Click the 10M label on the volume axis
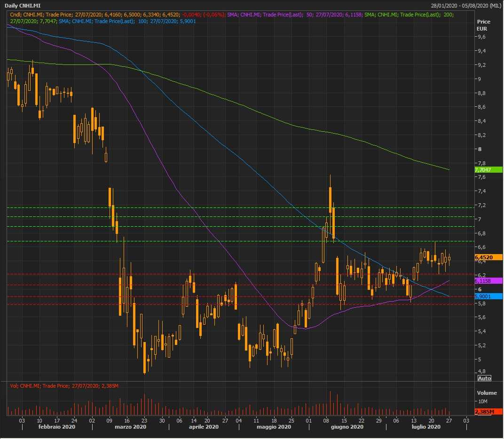504x439 pixels. tap(482, 401)
